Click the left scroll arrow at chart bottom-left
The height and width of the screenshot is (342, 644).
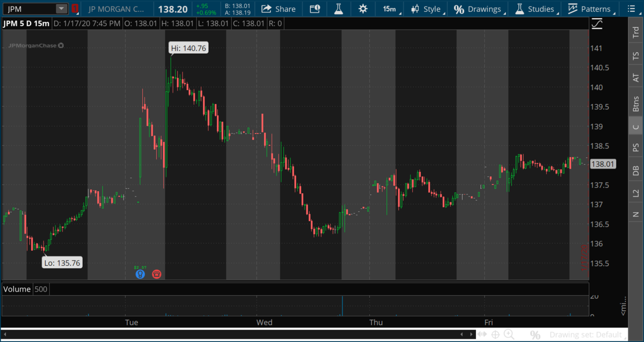[4, 334]
